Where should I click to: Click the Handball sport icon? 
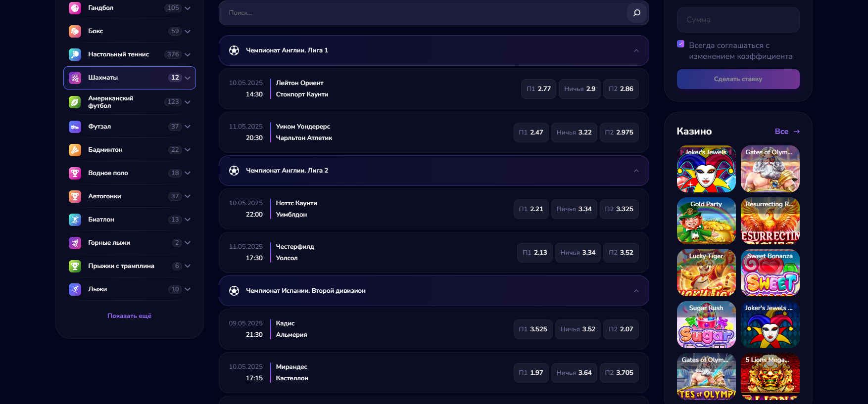pyautogui.click(x=75, y=8)
